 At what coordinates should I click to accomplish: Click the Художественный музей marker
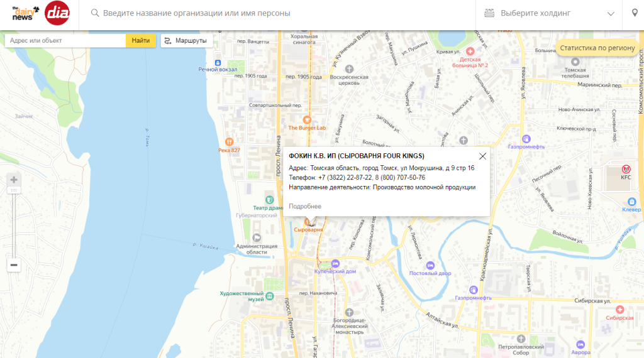click(269, 296)
